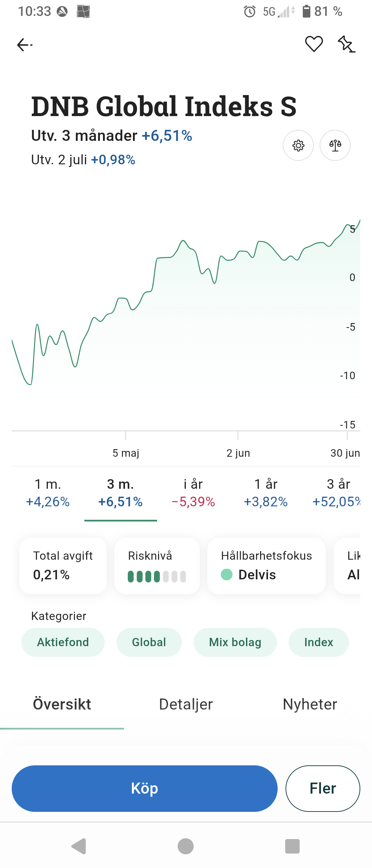Choose the 3 år period

pos(338,493)
